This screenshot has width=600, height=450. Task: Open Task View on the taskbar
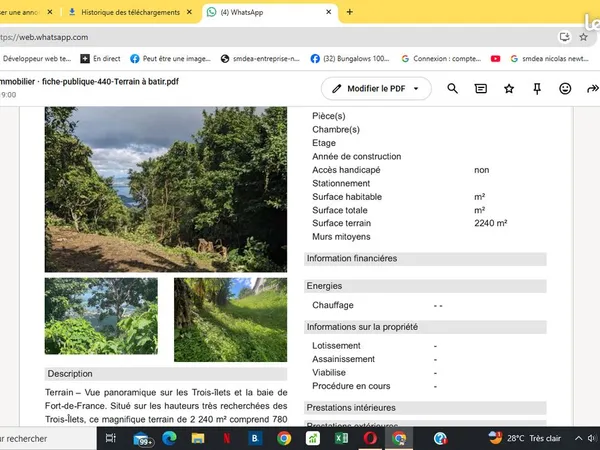coord(111,438)
